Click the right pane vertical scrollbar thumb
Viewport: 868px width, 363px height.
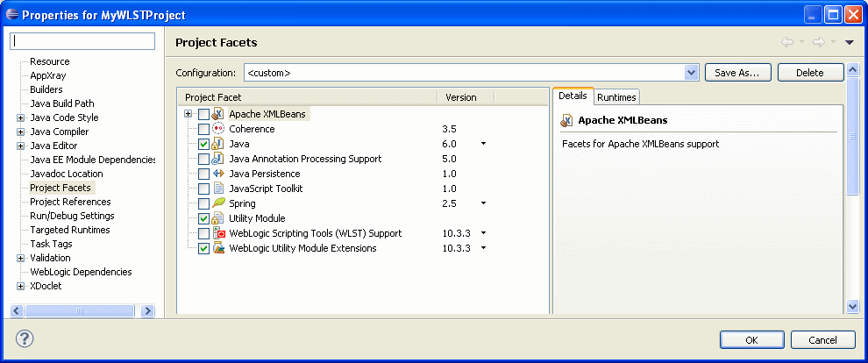852,136
